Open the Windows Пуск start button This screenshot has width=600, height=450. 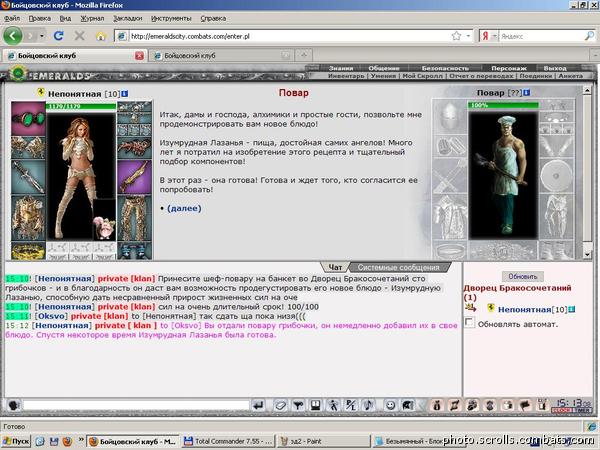16,441
